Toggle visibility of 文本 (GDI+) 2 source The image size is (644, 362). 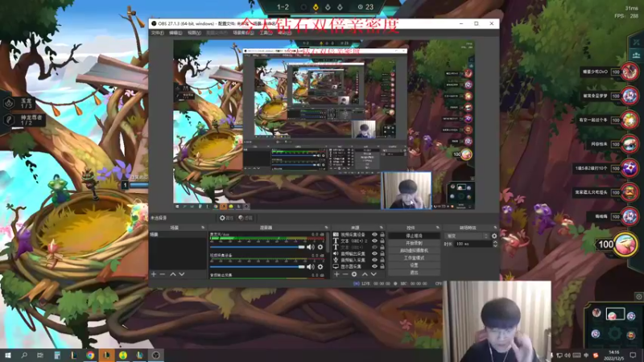(374, 241)
